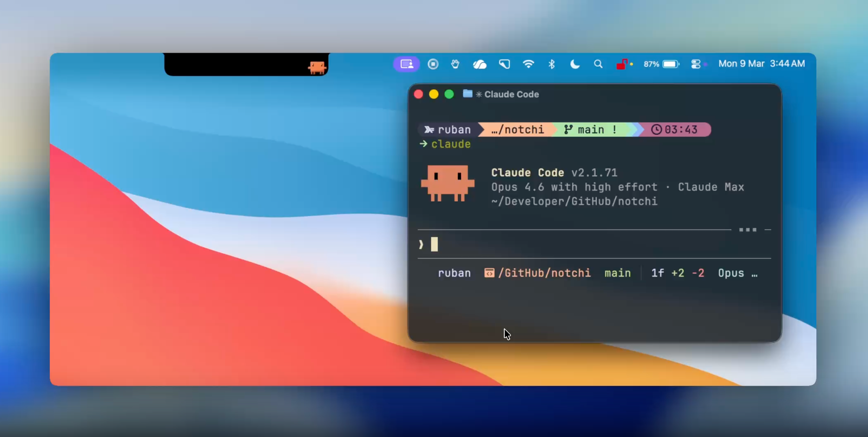The height and width of the screenshot is (437, 868).
Task: Click the red unlocked padlock icon
Action: coord(623,64)
